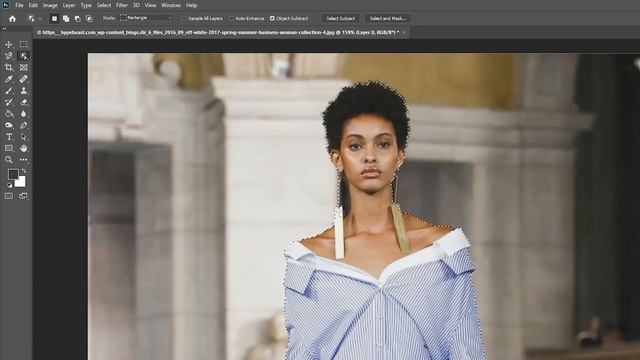Select the Hand tool
Viewport: 640px width, 360px height.
[24, 148]
